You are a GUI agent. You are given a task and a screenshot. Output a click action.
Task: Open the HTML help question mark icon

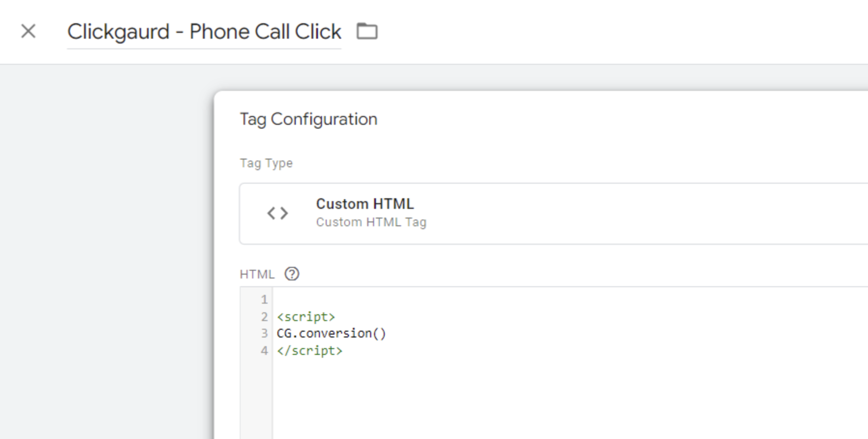tap(292, 274)
